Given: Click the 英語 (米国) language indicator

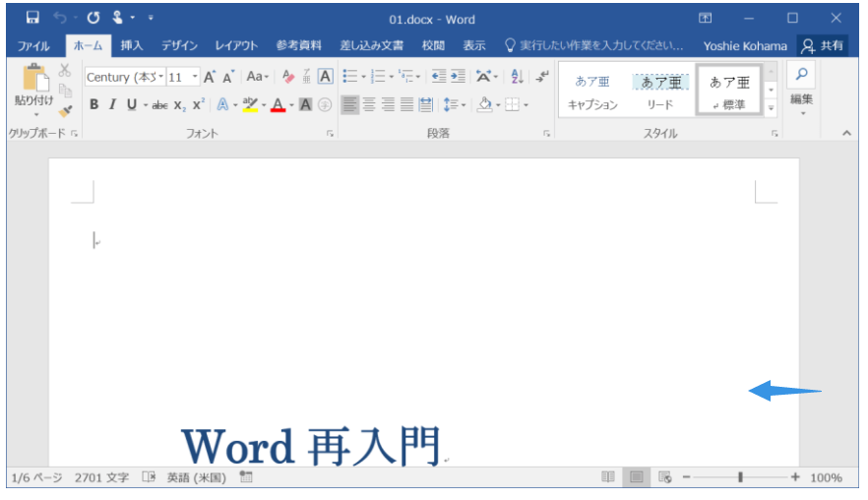Looking at the screenshot, I should (197, 477).
